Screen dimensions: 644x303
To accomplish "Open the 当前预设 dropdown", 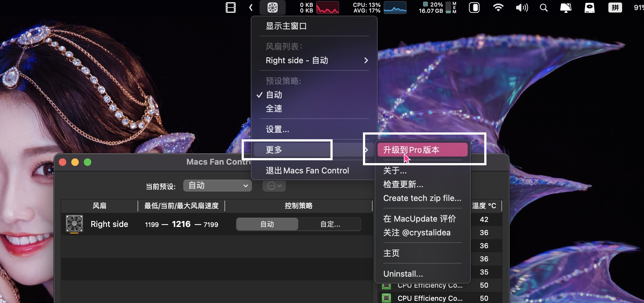I will [217, 185].
